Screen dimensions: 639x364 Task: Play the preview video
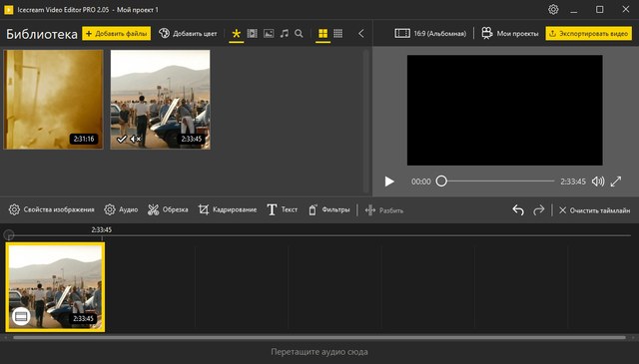(389, 182)
